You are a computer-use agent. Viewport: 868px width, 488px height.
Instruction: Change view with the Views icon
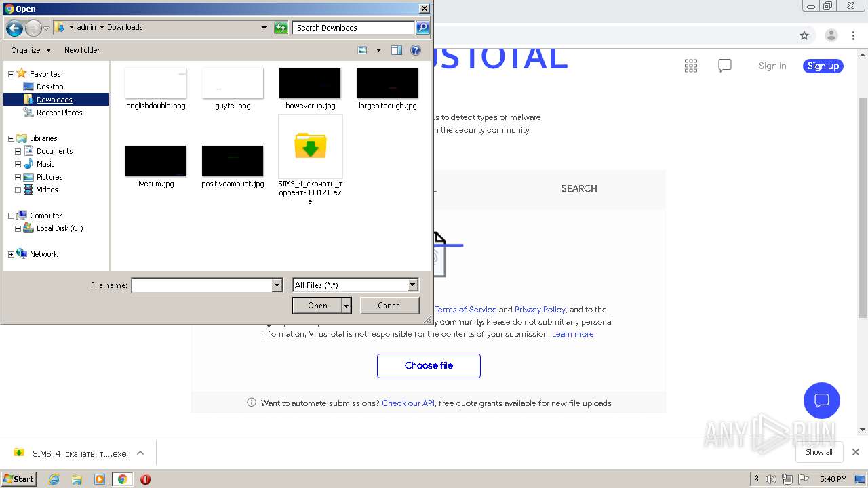click(x=363, y=50)
